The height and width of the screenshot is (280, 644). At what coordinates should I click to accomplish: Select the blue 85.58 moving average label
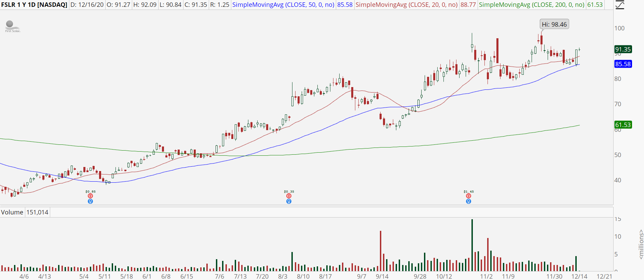[623, 64]
